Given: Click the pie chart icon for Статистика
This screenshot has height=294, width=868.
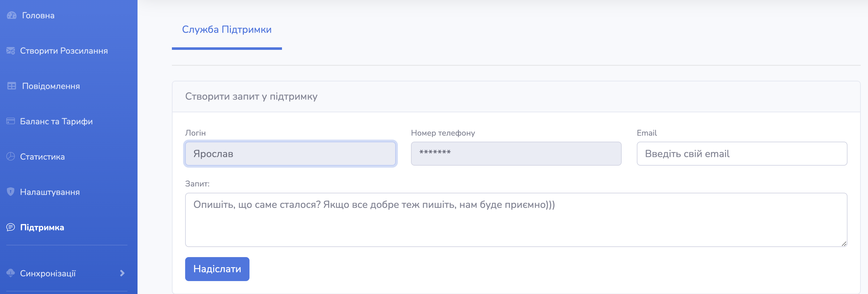Looking at the screenshot, I should [10, 157].
